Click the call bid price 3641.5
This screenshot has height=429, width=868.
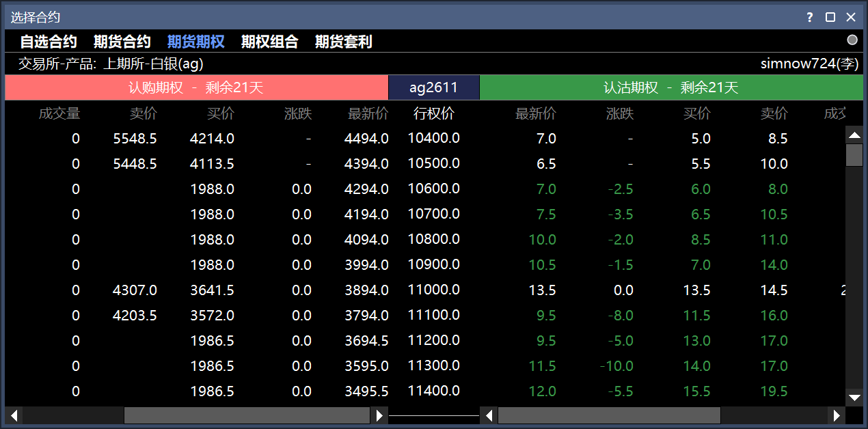click(x=213, y=290)
